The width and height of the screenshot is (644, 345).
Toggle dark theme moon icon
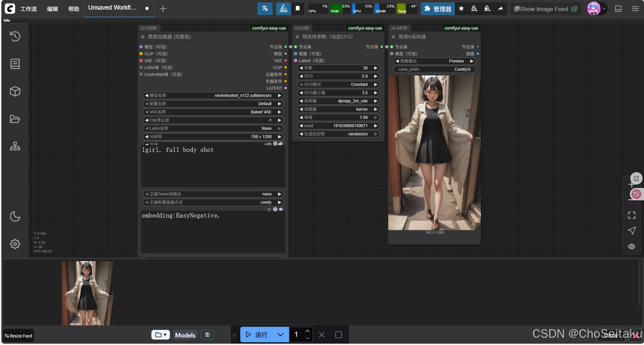click(15, 216)
